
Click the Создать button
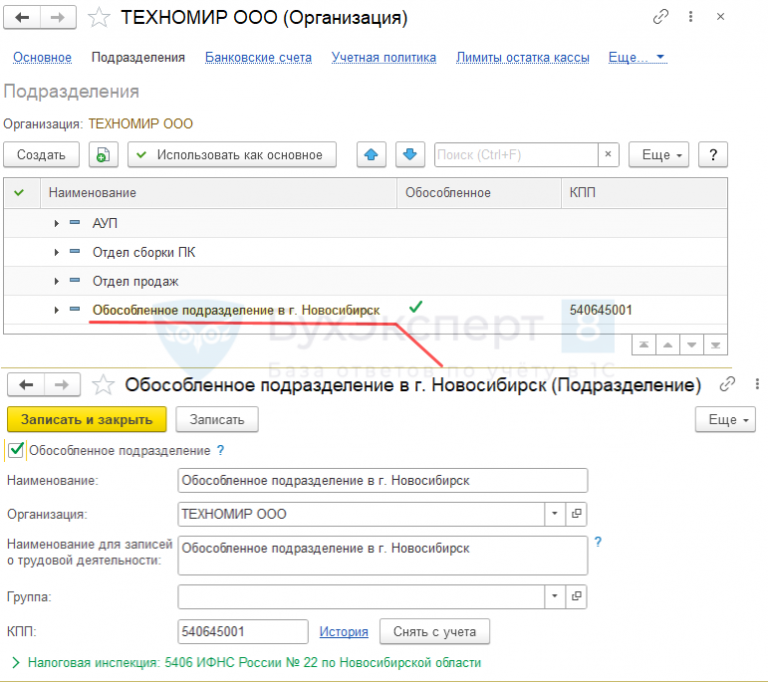pos(41,155)
